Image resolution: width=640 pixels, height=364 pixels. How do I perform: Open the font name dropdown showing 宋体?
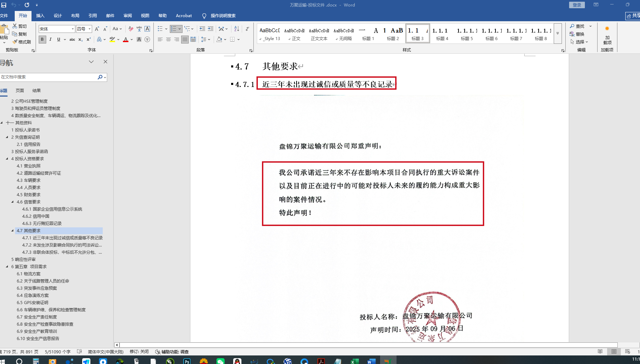coord(73,29)
